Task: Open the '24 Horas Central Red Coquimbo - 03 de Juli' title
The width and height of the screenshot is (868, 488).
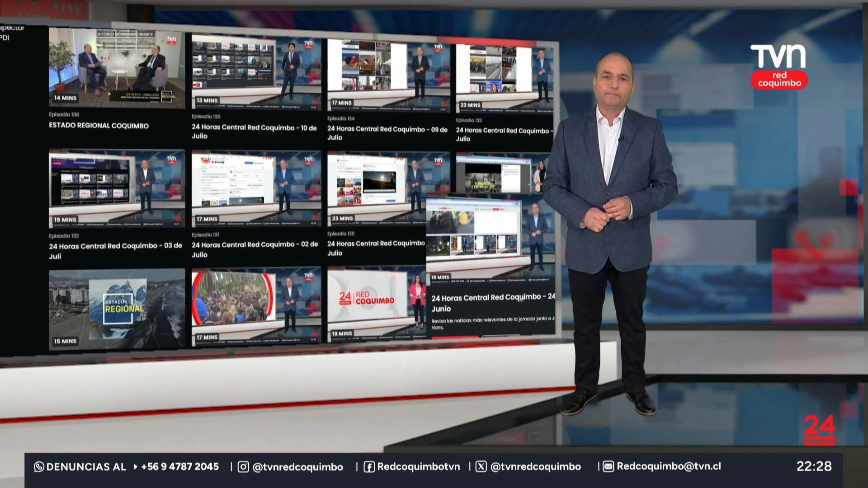Action: 115,251
